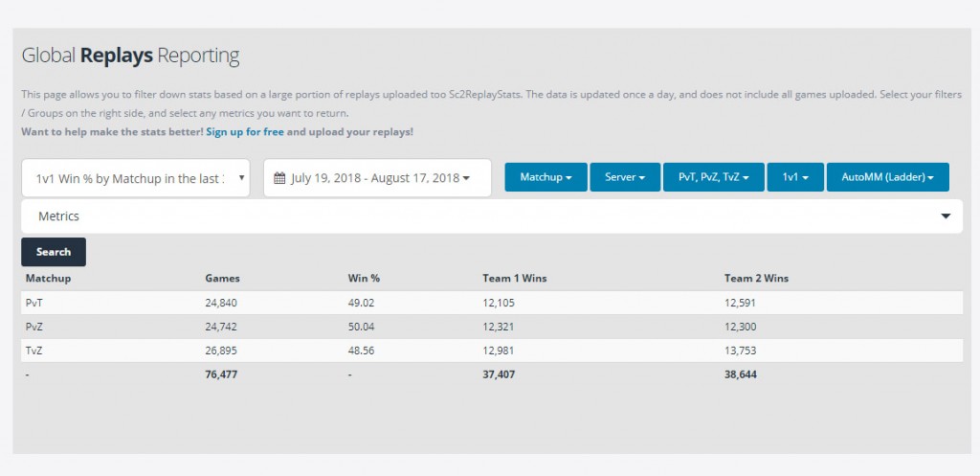Open the Server filter dropdown
The image size is (980, 476).
pyautogui.click(x=625, y=177)
